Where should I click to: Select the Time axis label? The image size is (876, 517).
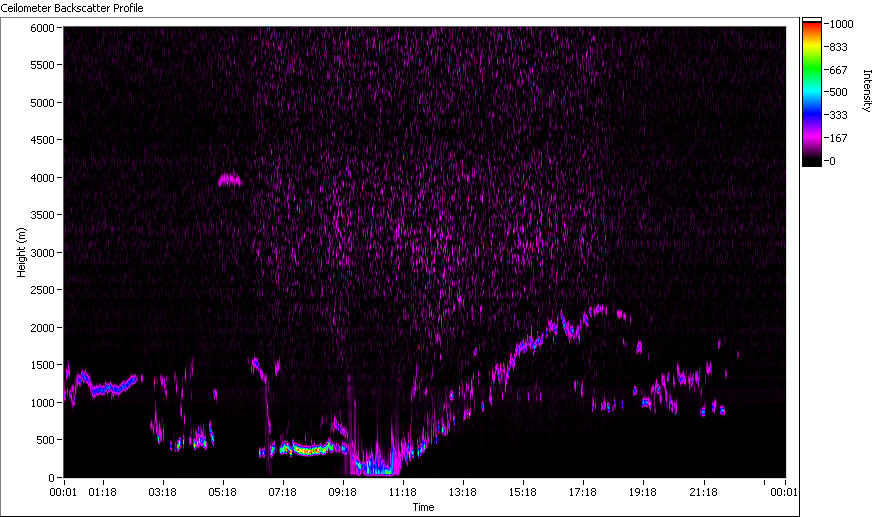point(423,507)
